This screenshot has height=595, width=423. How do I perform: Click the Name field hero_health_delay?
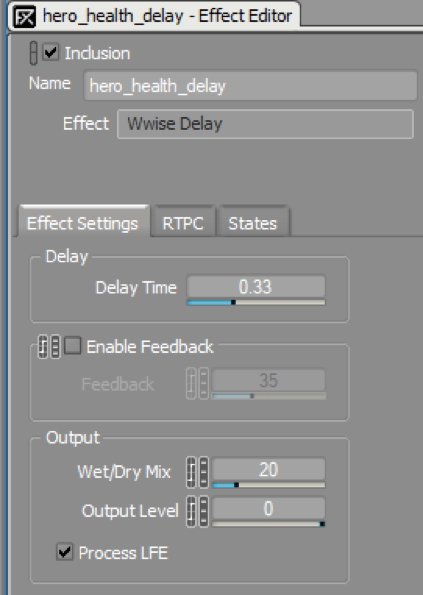click(x=250, y=86)
